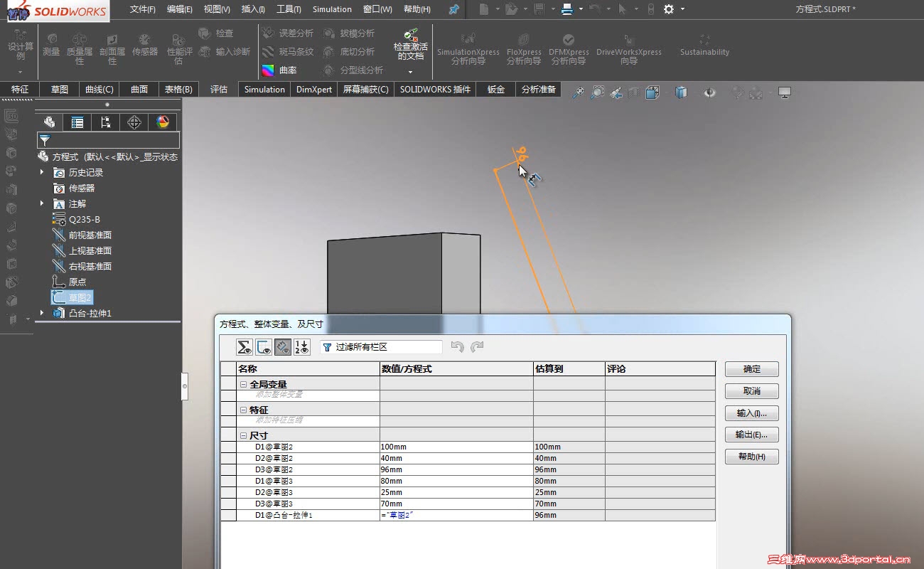Click the zoom to area icon

coord(598,92)
